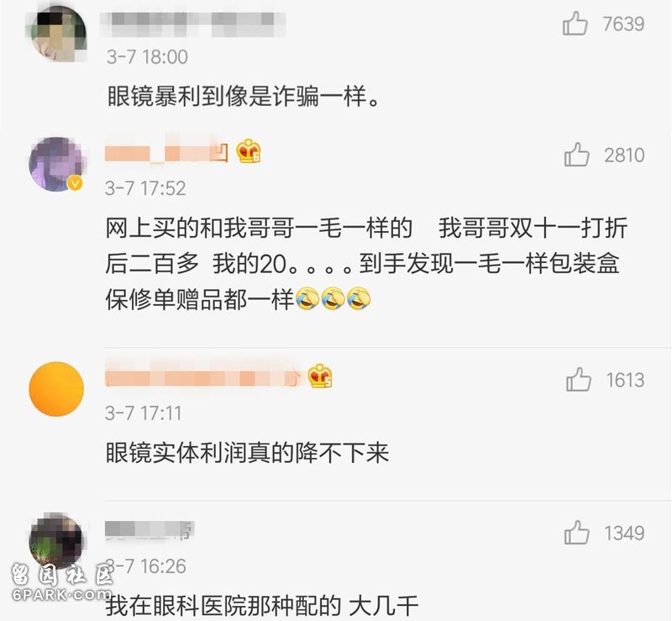This screenshot has height=621, width=672.
Task: Select comment '眼镜暴利到像是诈骗一样'
Action: (x=243, y=96)
